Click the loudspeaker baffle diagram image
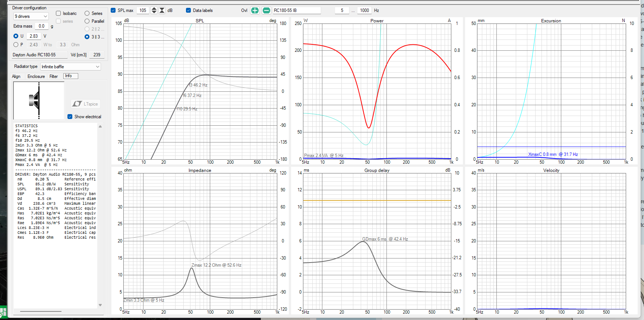The image size is (644, 320). 39,101
